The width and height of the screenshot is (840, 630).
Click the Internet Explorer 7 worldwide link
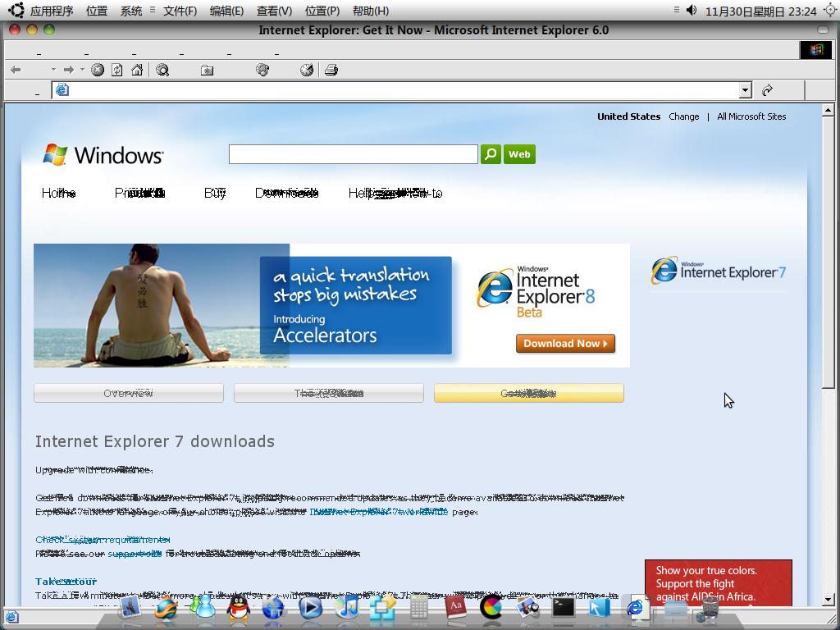379,512
